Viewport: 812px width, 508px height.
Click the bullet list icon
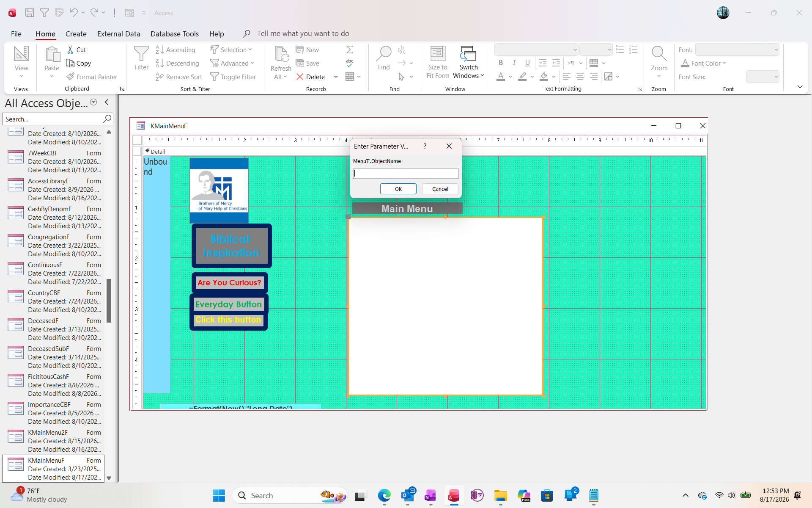(620, 50)
